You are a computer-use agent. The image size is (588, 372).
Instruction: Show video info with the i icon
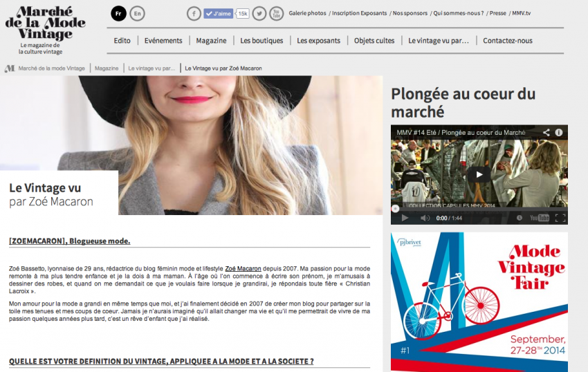point(559,132)
